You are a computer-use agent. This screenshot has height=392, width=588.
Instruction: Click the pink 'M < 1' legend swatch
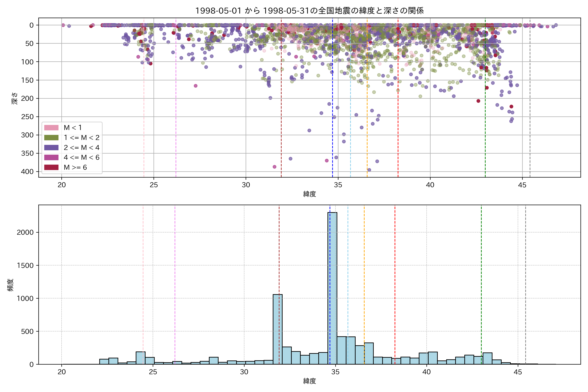(51, 128)
